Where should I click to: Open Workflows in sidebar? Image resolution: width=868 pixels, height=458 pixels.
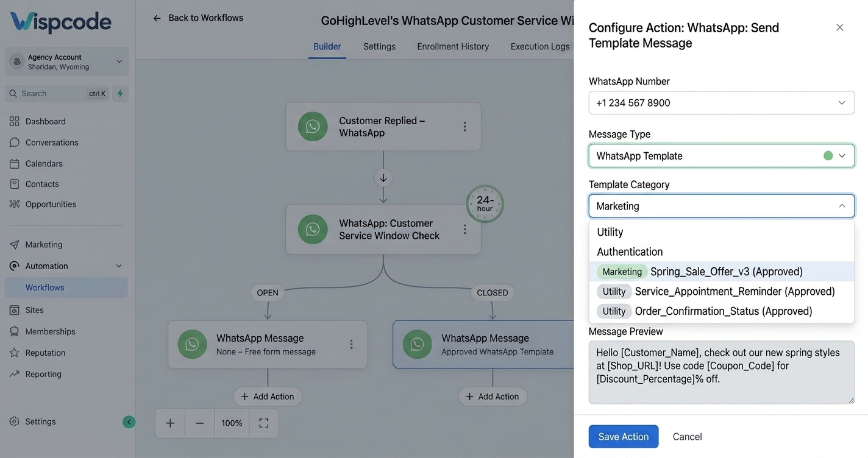coord(66,287)
